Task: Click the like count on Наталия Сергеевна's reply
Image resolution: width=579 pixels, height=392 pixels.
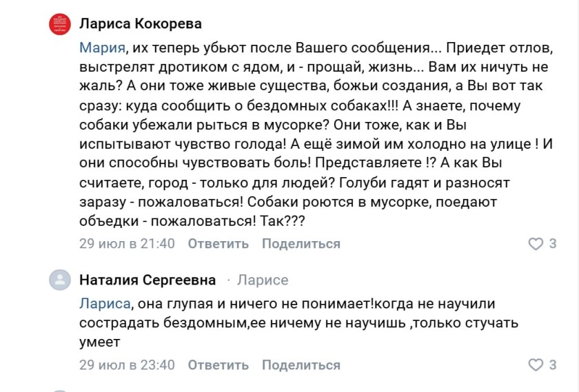Action: (553, 364)
